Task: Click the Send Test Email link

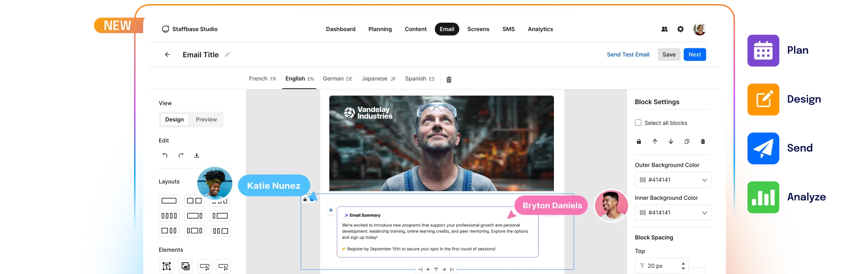Action: (x=628, y=54)
